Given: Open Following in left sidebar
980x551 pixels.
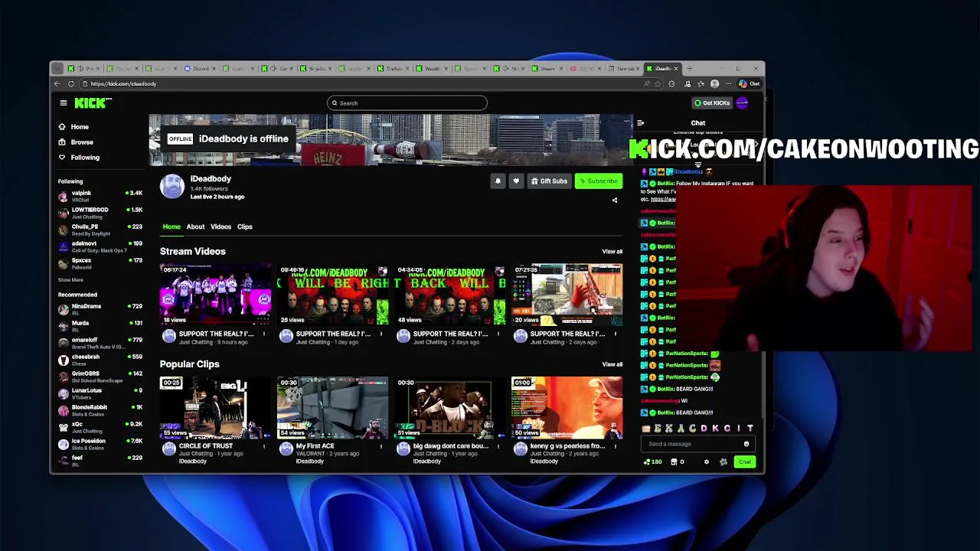Looking at the screenshot, I should click(x=79, y=158).
